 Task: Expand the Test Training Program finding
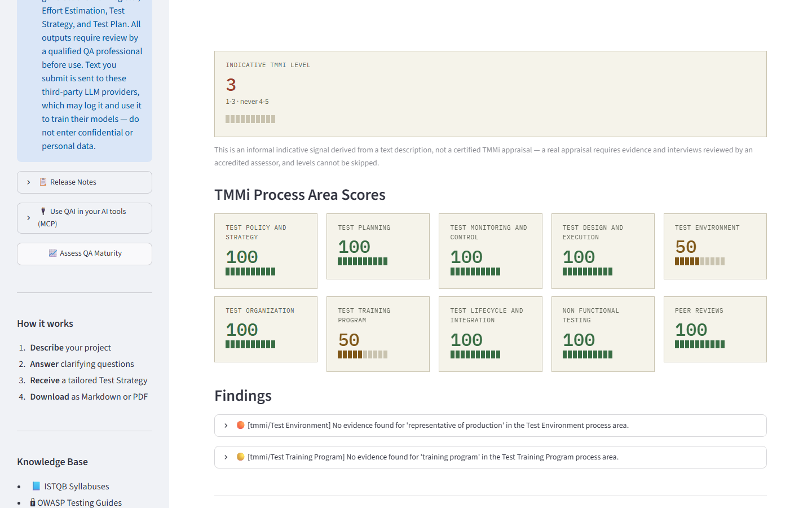pos(490,457)
